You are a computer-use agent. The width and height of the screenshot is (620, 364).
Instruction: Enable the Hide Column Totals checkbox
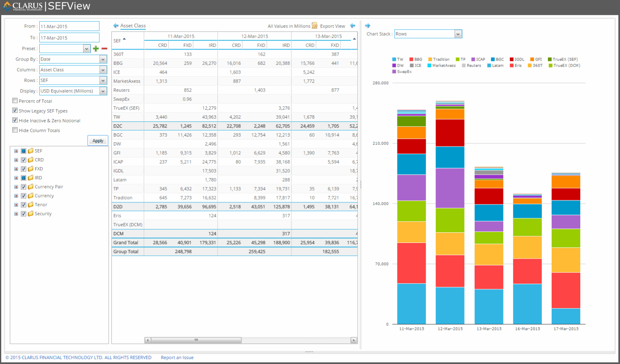(x=15, y=130)
